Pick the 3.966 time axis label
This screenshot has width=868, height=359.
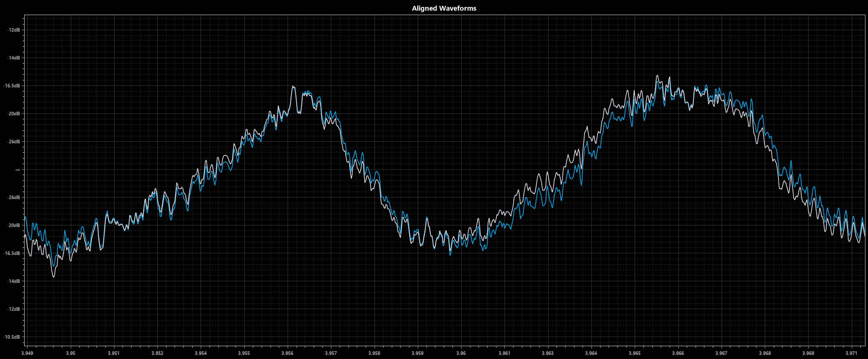(678, 353)
